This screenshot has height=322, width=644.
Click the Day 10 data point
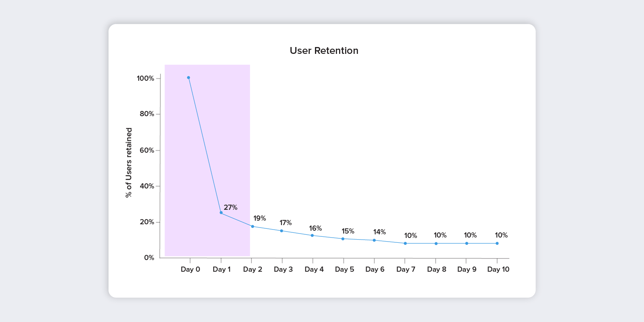pyautogui.click(x=497, y=243)
